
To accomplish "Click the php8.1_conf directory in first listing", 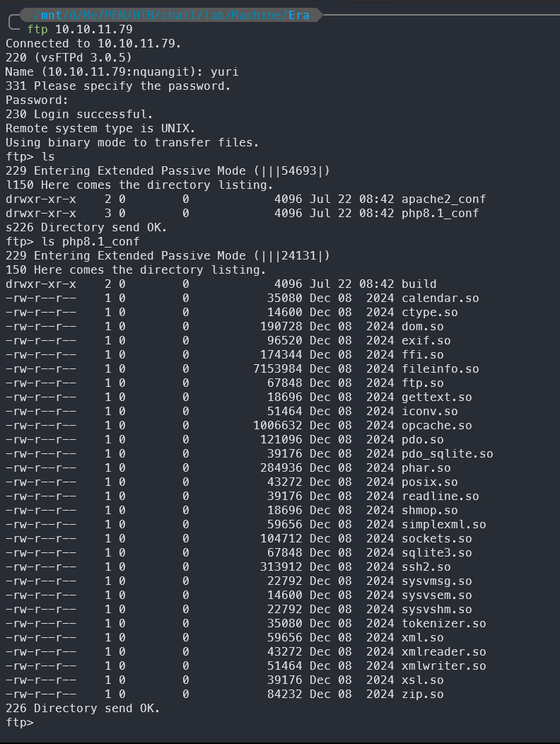I will click(x=440, y=214).
